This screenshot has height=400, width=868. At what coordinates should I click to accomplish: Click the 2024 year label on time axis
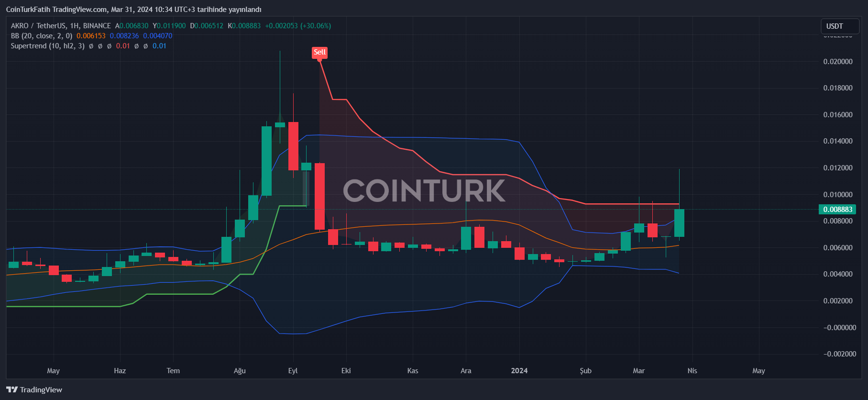[x=519, y=371]
